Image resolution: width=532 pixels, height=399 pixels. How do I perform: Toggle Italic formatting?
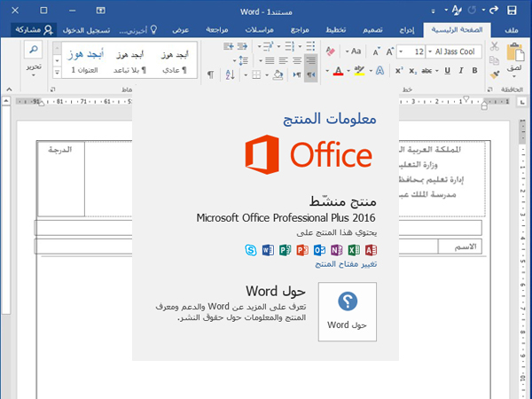[x=461, y=71]
